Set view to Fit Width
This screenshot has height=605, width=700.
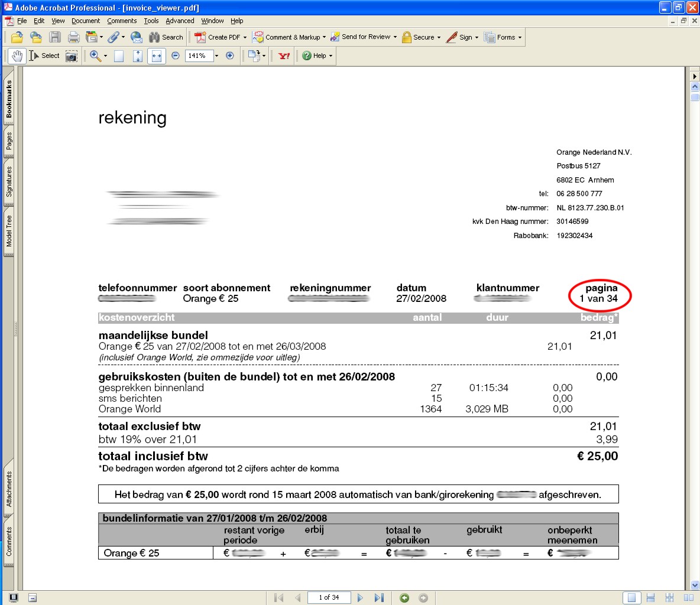click(x=157, y=56)
